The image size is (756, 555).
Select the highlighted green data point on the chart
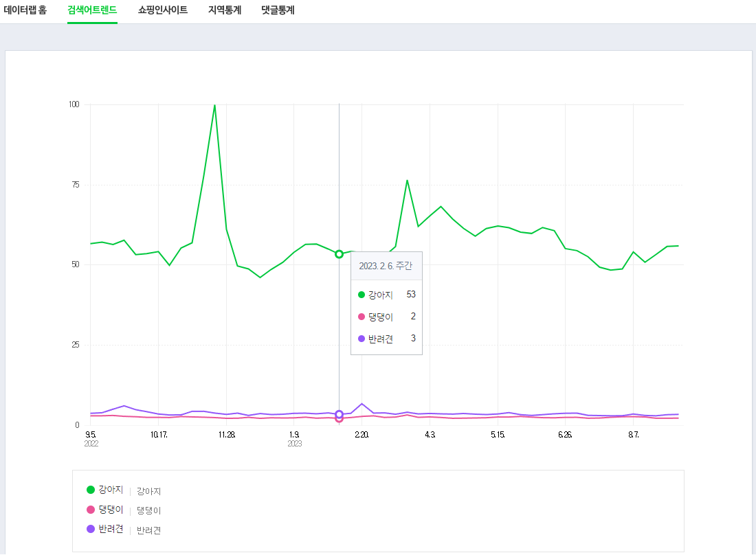click(x=337, y=253)
